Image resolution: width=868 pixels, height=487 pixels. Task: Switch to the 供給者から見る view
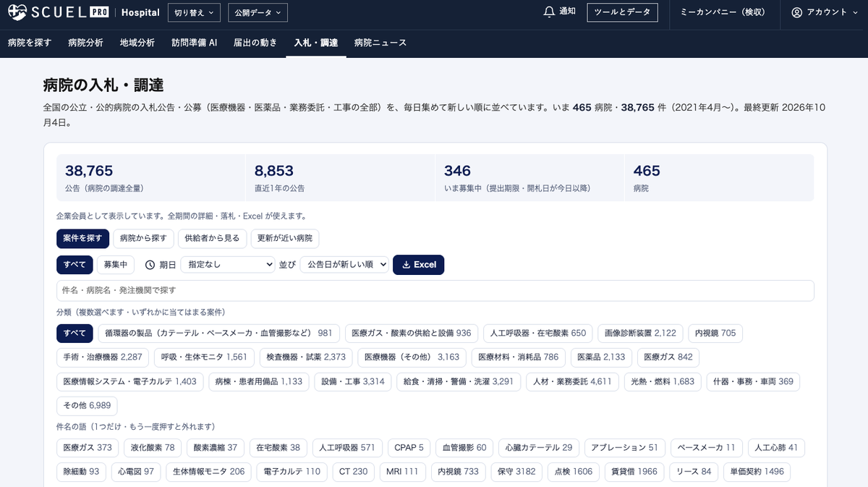click(x=213, y=239)
